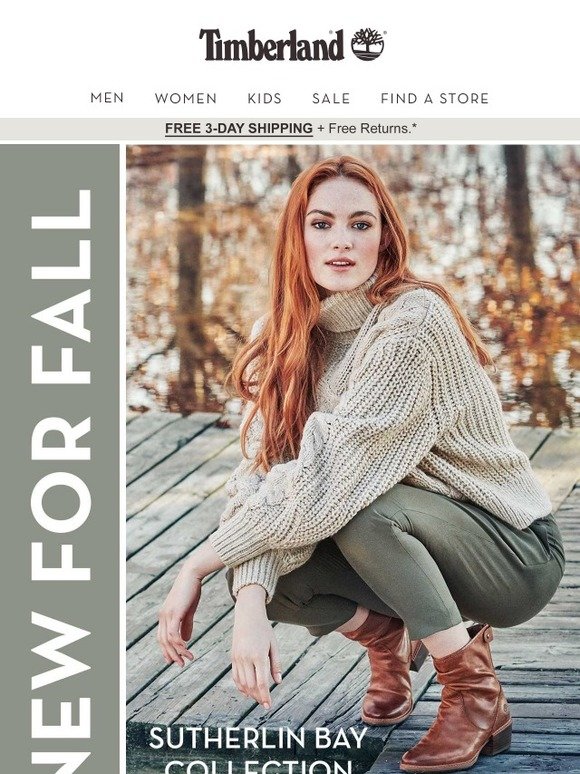Click the blurred tree trunk in background
The width and height of the screenshot is (580, 774).
[191, 276]
